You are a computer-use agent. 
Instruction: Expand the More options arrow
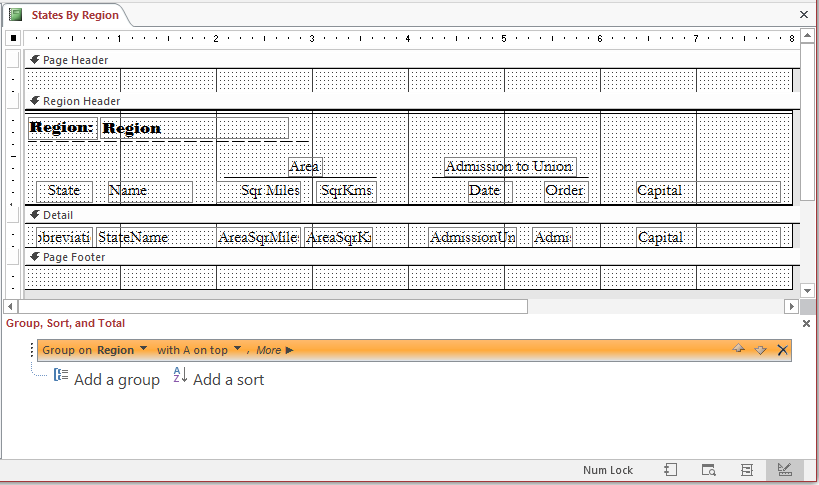[289, 350]
